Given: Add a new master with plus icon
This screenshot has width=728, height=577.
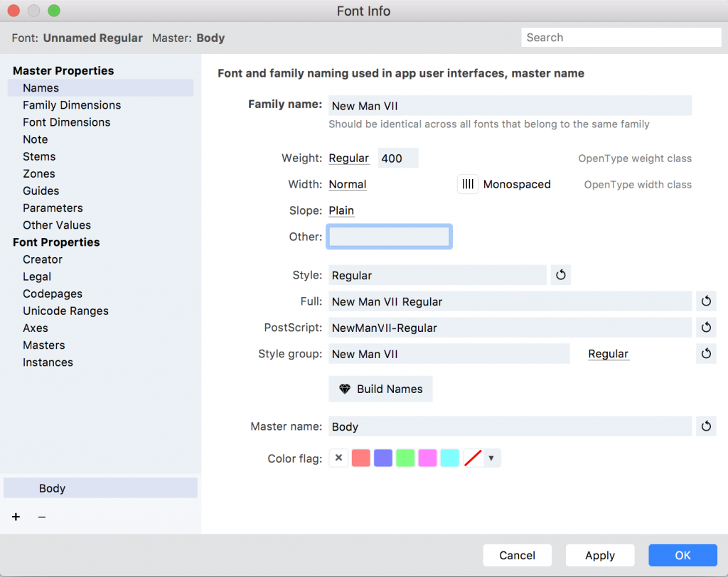Looking at the screenshot, I should pyautogui.click(x=16, y=517).
